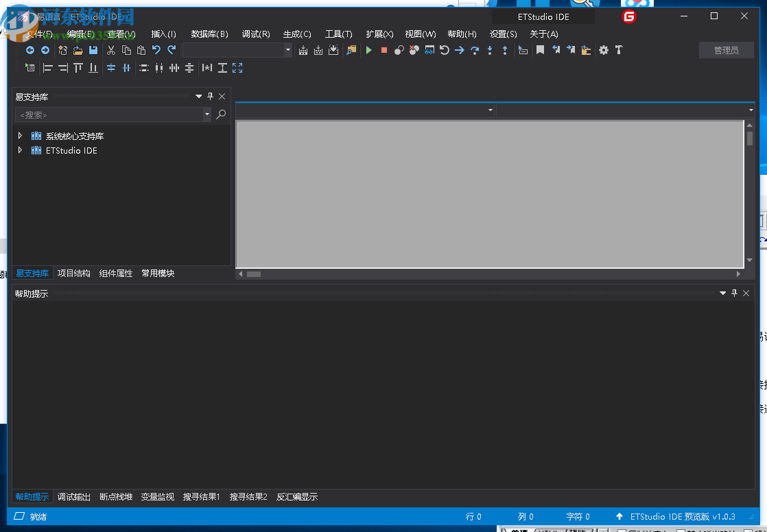Pin the 帮助提示 panel
Screen dimensions: 767x532
click(x=734, y=293)
